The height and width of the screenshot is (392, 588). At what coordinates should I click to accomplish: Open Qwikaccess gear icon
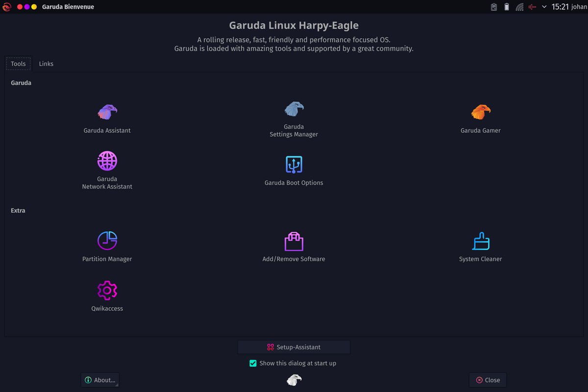[x=107, y=291]
